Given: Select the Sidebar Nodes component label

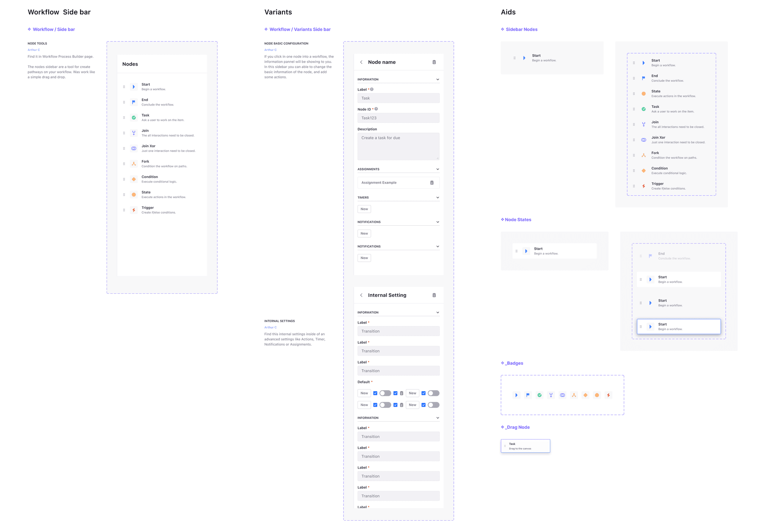Looking at the screenshot, I should 521,29.
